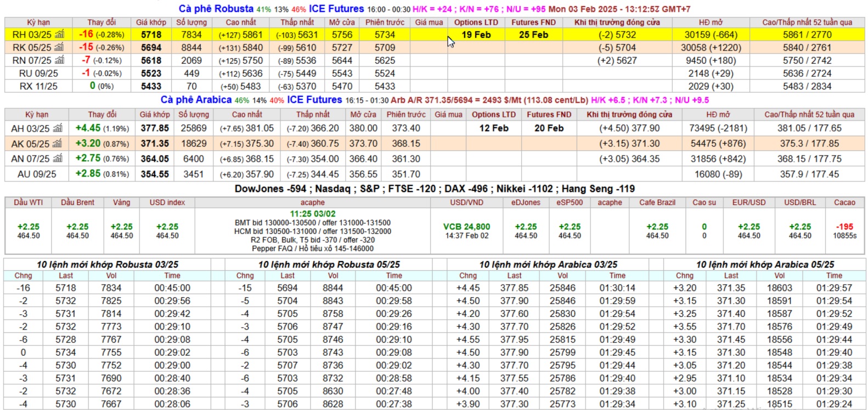The width and height of the screenshot is (868, 410).
Task: Click the 'VCB 24,800' exchange rate
Action: [466, 226]
